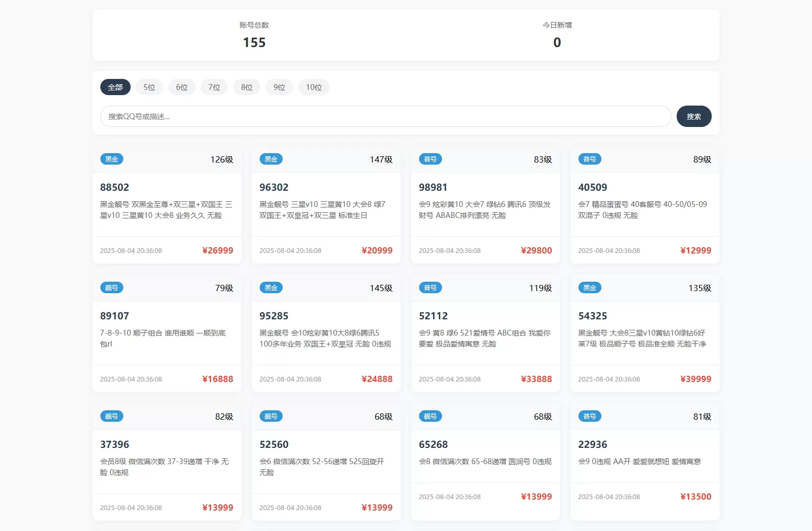Screen dimensions: 812x531
Task: Click the QQ number search field
Action: 385,117
